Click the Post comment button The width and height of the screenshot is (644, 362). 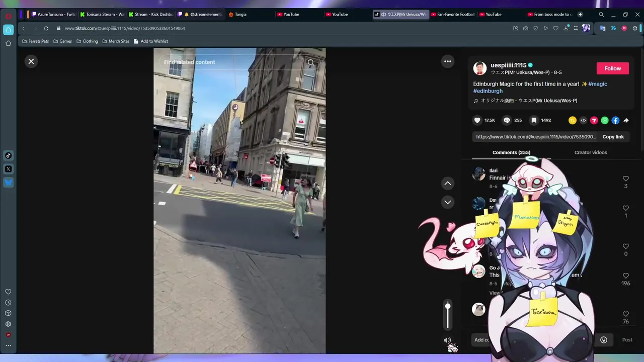coord(627,340)
